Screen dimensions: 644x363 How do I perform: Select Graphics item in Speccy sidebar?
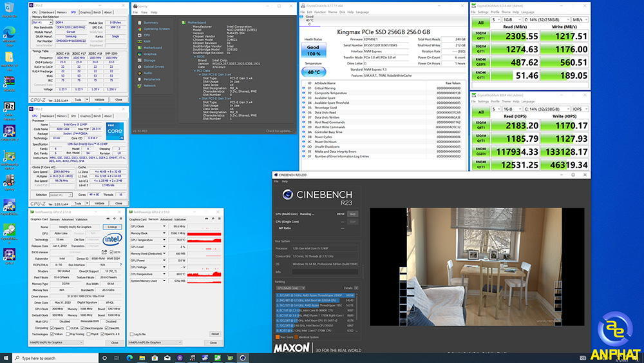pyautogui.click(x=150, y=54)
